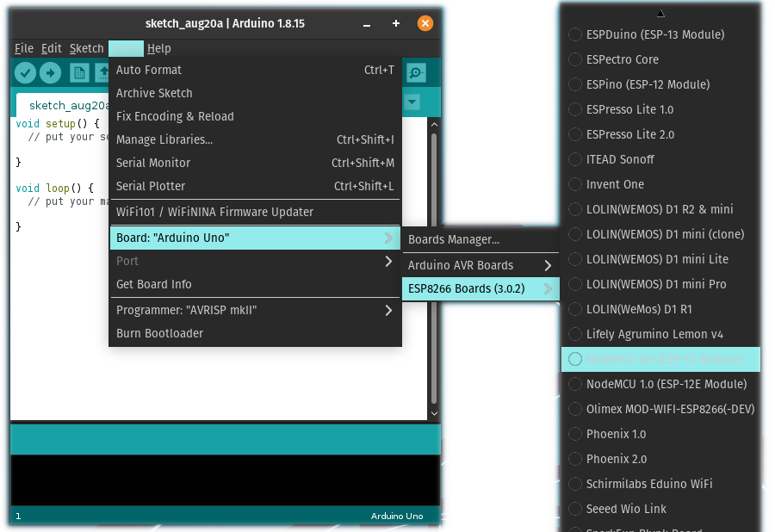775x532 pixels.
Task: Pick LOLIN(WEMOS) D1 mini Lite
Action: [660, 259]
